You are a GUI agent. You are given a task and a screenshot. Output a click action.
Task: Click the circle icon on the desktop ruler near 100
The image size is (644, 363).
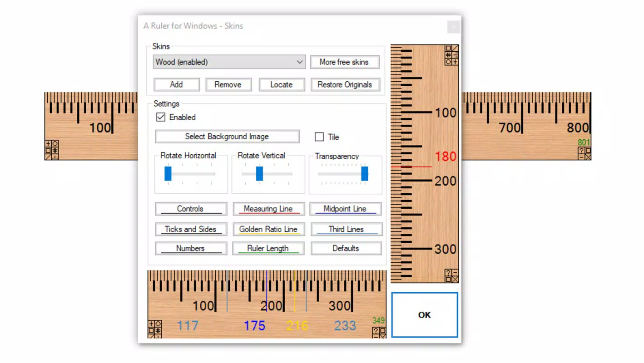55,143
